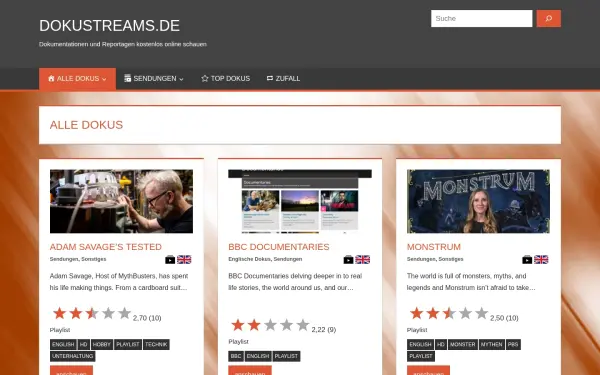The width and height of the screenshot is (600, 375).
Task: Open the BBC Documentaries thumbnail image
Action: 300,201
